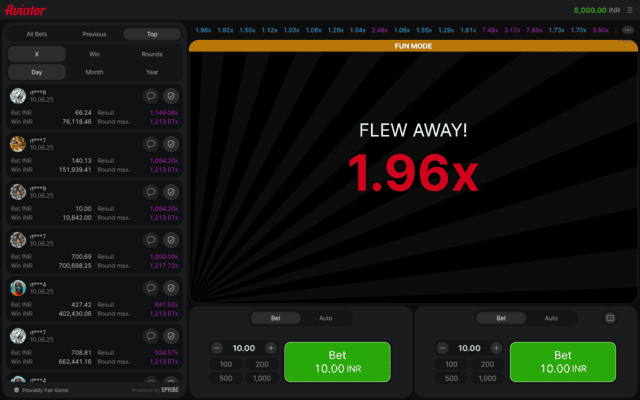This screenshot has width=640, height=400.
Task: Open chat icon for bet 708.81 row
Action: pyautogui.click(x=151, y=336)
